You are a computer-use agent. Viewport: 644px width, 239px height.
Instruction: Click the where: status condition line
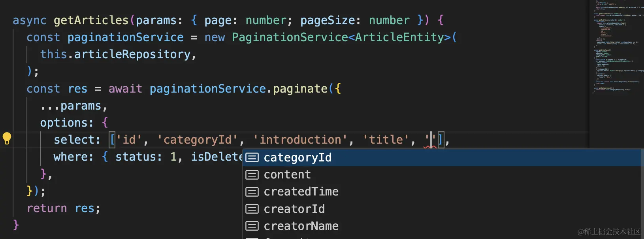point(148,157)
